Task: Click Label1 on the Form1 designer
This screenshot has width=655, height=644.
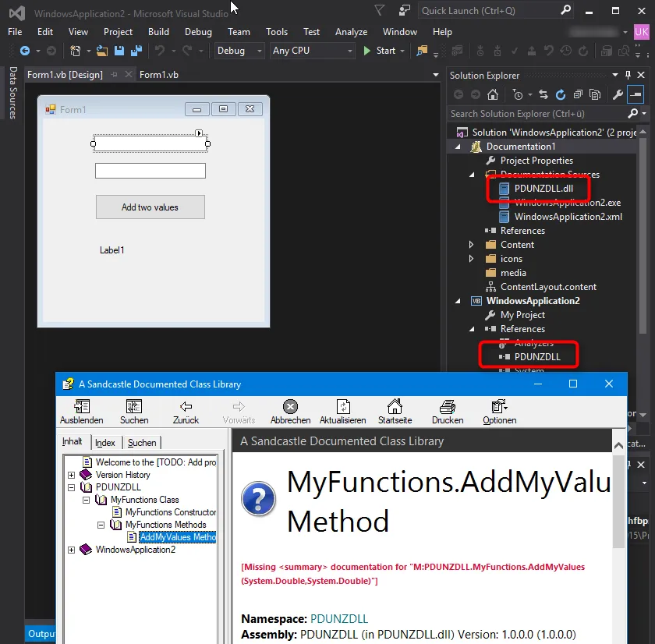Action: pyautogui.click(x=112, y=250)
